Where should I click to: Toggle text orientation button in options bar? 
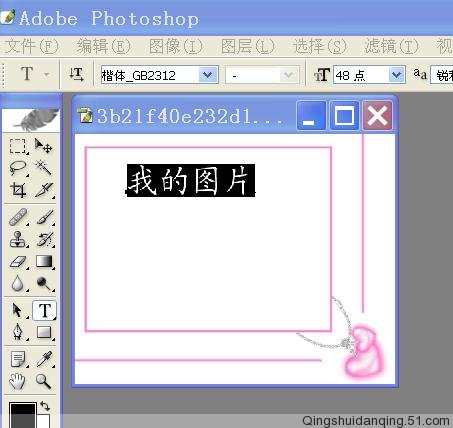pos(76,74)
